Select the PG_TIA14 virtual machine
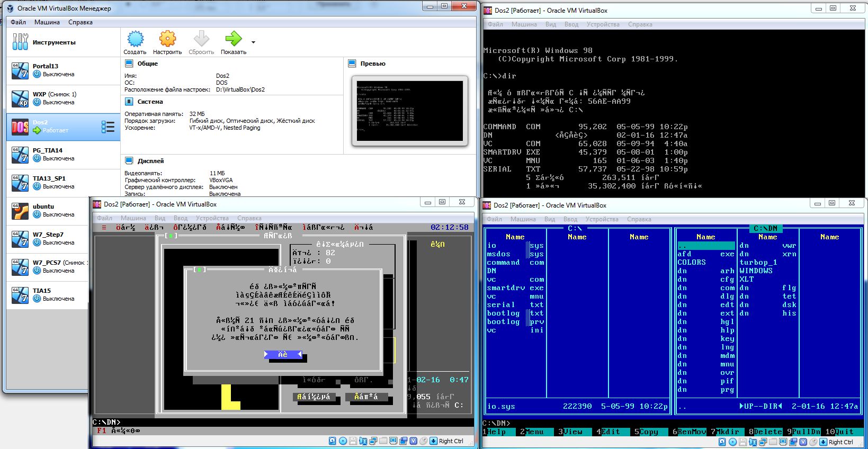Screen dimensions: 868x449 (x=64, y=155)
